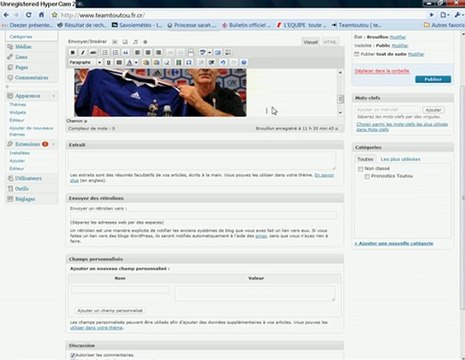Click the editor's vertical scrollbar thumb
465x360 pixels.
340,99
